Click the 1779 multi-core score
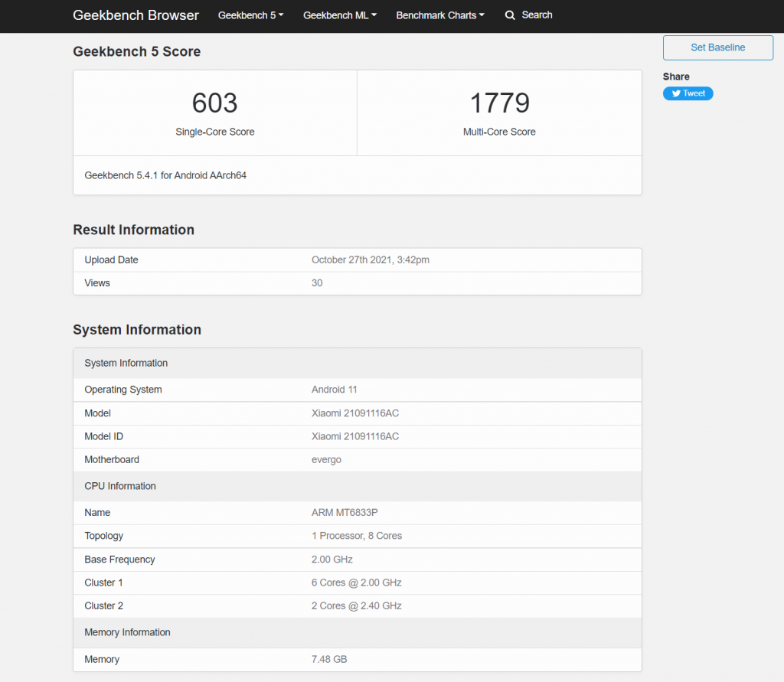 click(x=499, y=103)
